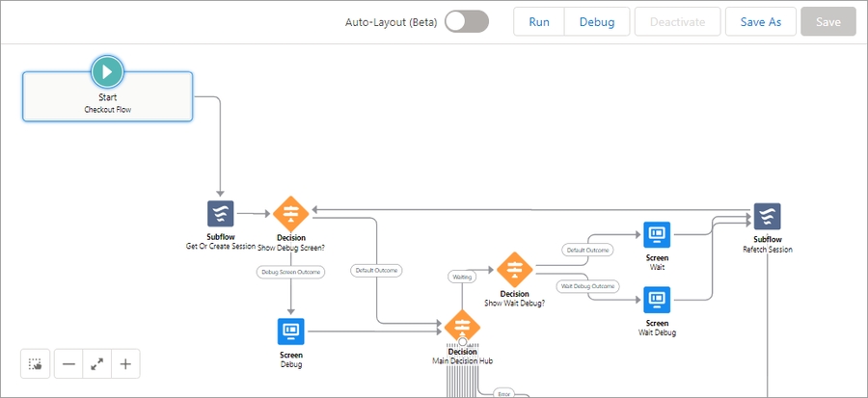Viewport: 868px width, 398px height.
Task: Click the Wait Debug Outcome connector label
Action: (587, 285)
